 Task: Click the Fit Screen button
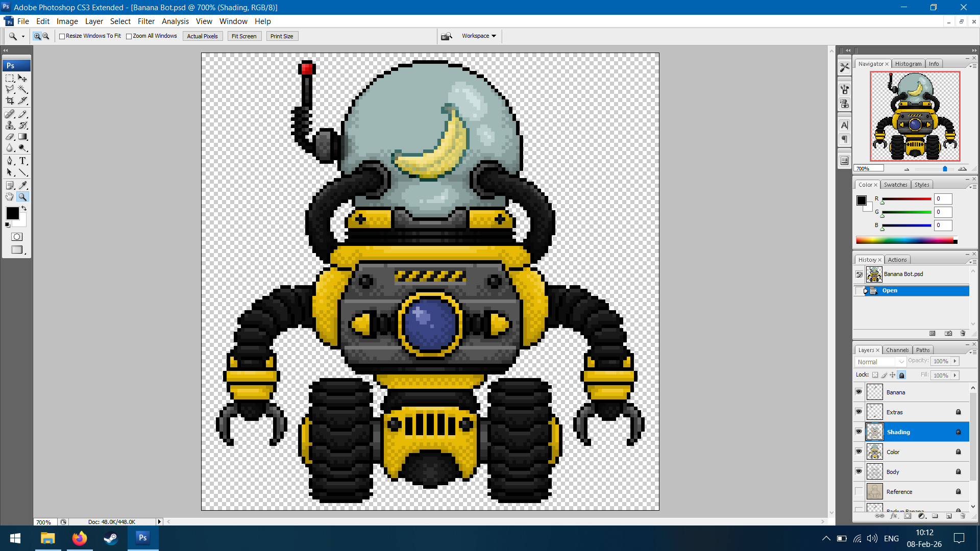pyautogui.click(x=244, y=36)
